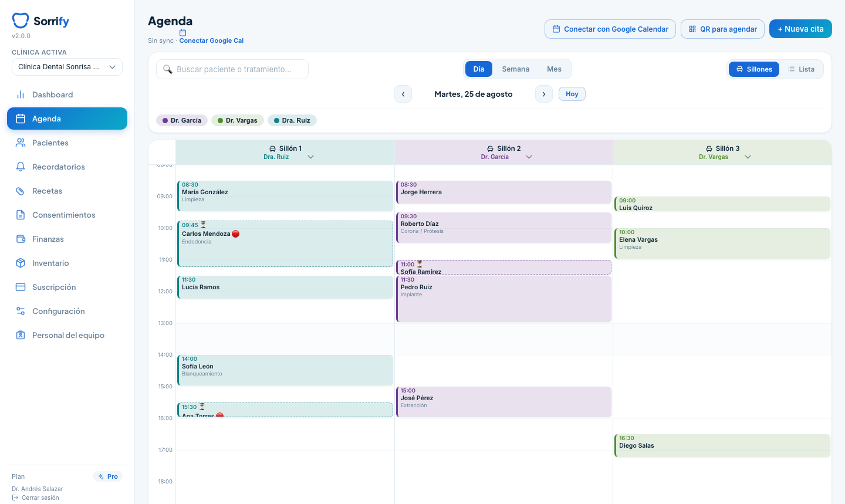Open the Pacientes section
Screen dimensions: 845x504
coord(67,143)
